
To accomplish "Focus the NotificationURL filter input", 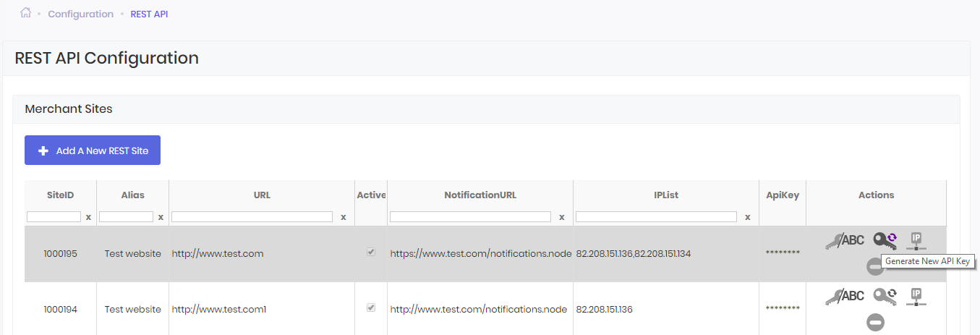I will 470,217.
